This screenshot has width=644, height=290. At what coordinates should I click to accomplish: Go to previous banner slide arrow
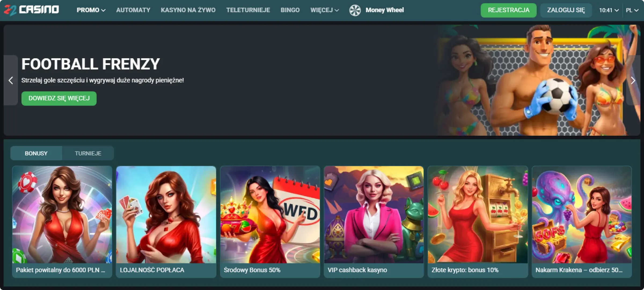(11, 80)
